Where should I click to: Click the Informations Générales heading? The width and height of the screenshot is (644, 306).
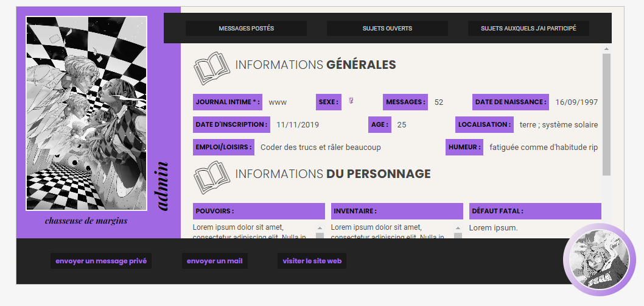[315, 65]
